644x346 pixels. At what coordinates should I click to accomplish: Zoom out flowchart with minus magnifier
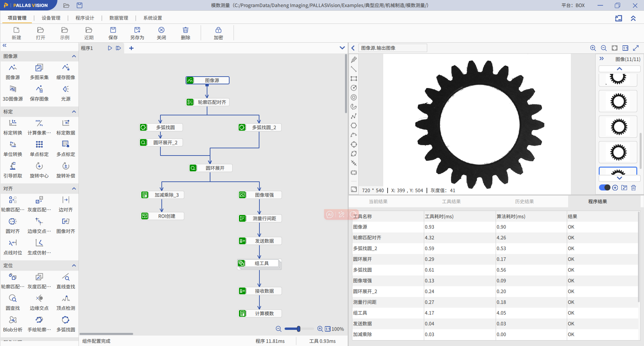tap(279, 329)
